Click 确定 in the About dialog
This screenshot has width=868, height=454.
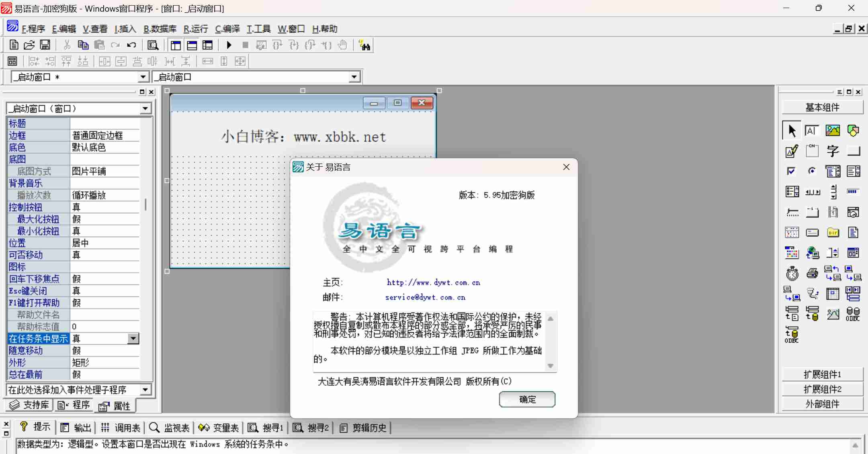527,399
